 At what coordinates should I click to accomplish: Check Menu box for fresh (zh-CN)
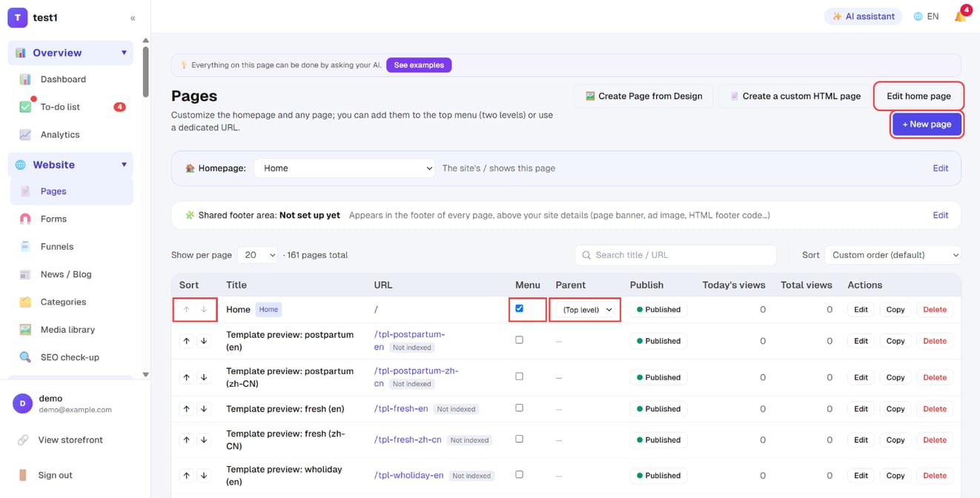click(x=519, y=439)
